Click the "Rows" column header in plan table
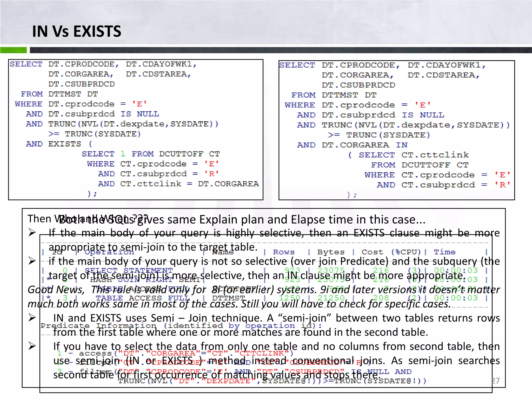 click(x=284, y=252)
